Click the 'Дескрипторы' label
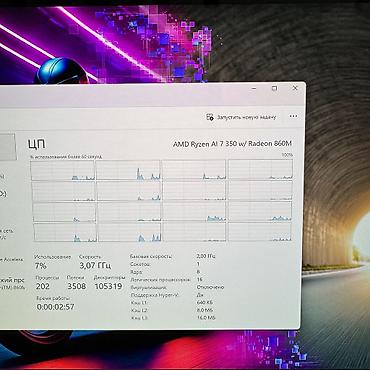Screen dimensions: 370x370 pyautogui.click(x=109, y=277)
